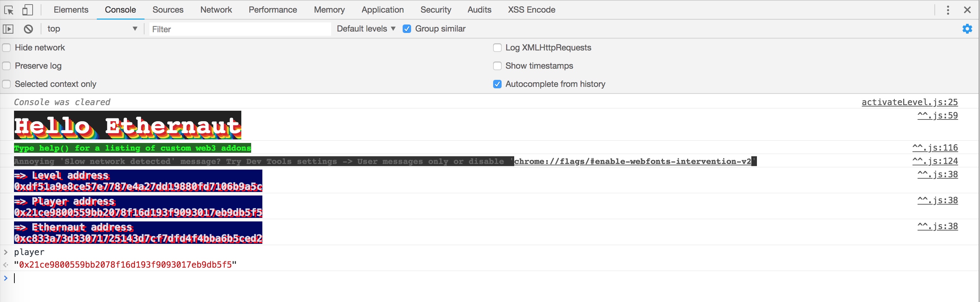Check the Show timestamps option
The height and width of the screenshot is (302, 980).
pyautogui.click(x=497, y=66)
